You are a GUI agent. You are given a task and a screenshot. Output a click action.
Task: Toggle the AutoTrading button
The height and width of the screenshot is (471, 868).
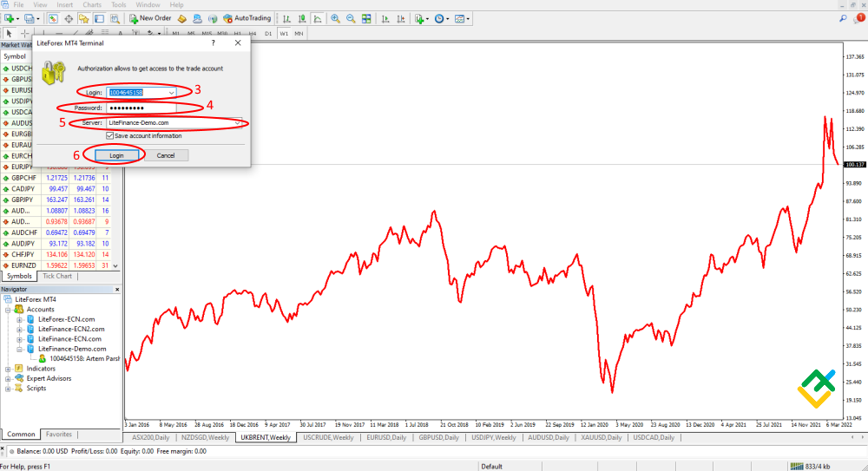247,18
